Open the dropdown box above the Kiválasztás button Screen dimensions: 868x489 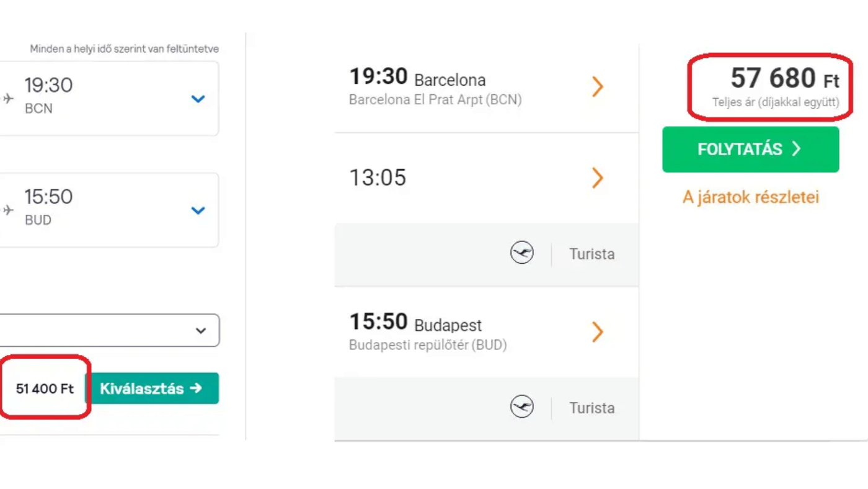point(109,330)
